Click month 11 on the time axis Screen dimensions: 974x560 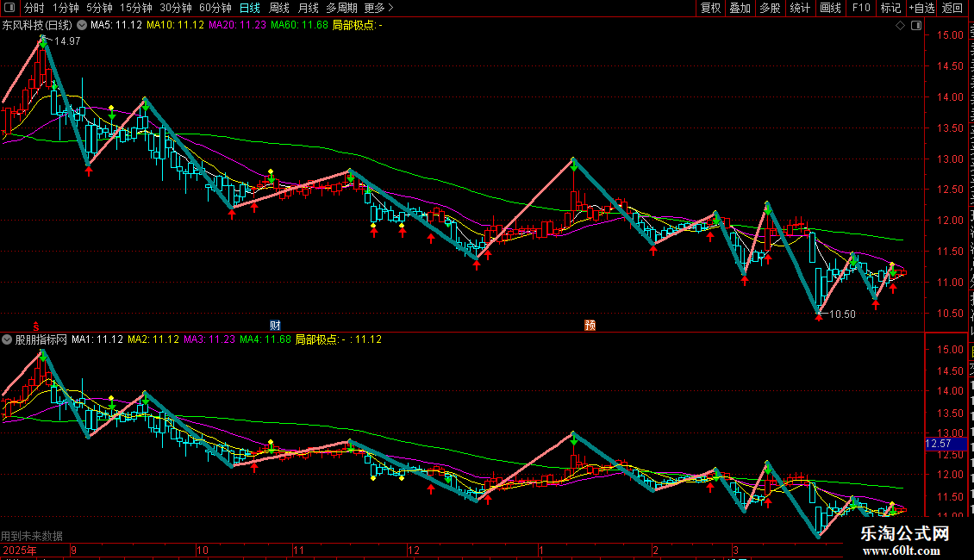(299, 550)
